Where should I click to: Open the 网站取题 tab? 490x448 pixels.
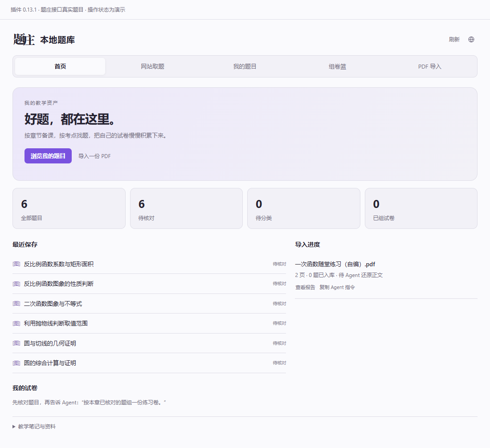click(152, 66)
